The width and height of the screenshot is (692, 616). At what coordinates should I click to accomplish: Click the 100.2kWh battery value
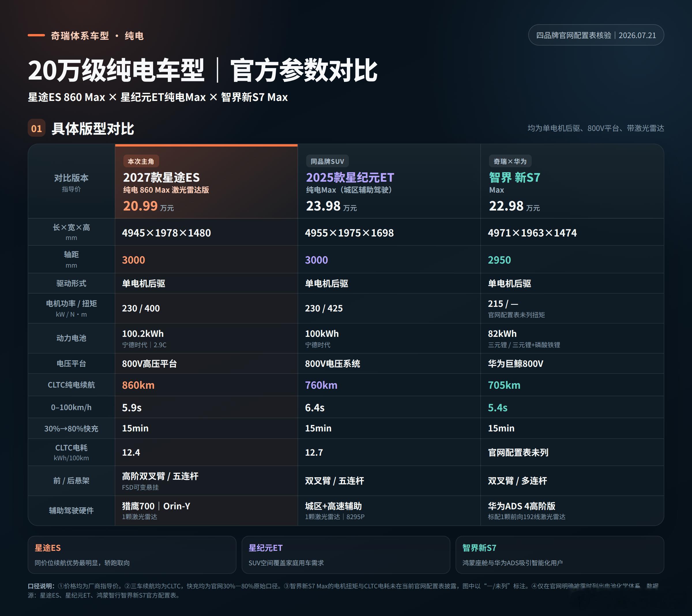[x=143, y=334]
